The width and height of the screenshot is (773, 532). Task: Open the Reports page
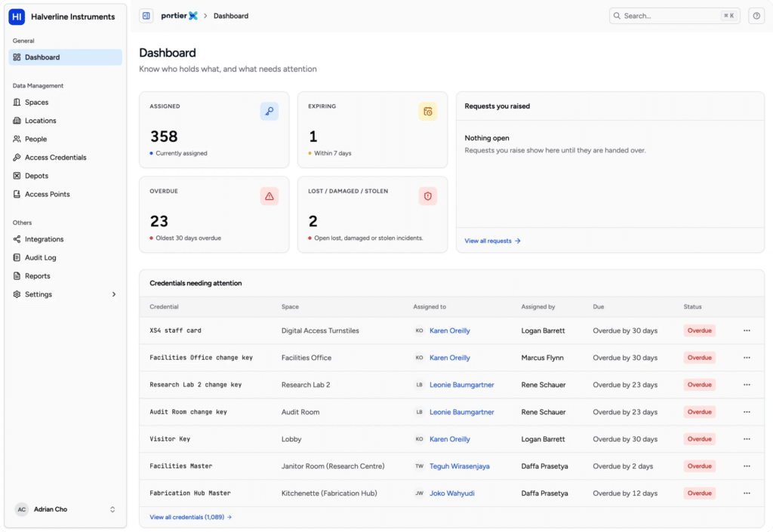[x=65, y=276]
